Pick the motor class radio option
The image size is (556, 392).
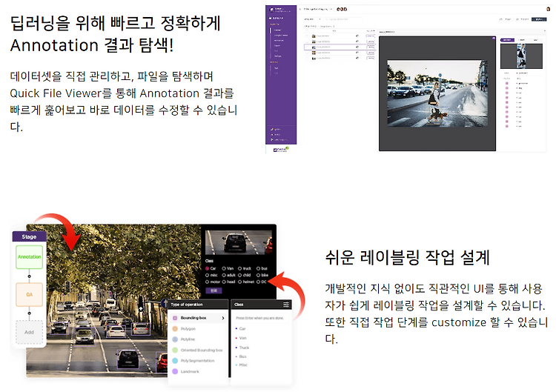coord(208,282)
